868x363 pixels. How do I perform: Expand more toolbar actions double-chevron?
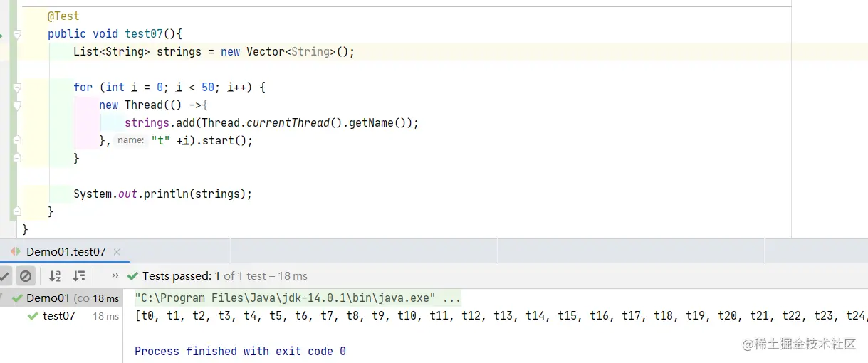(x=115, y=275)
